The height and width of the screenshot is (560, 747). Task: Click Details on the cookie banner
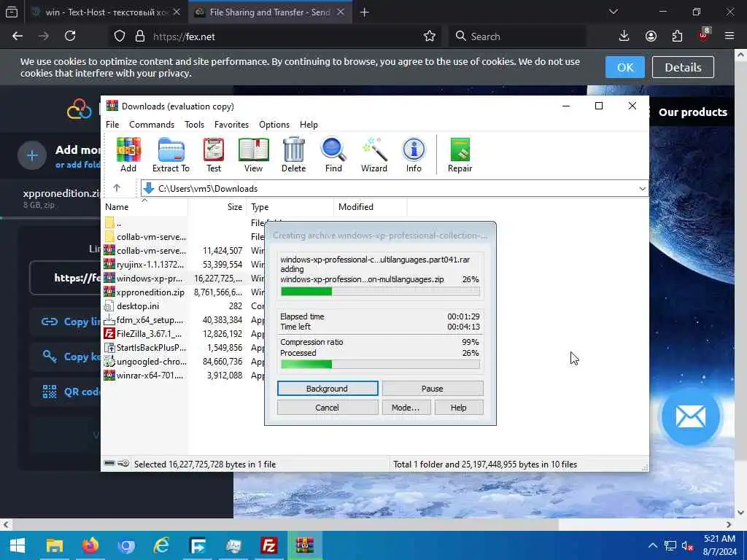[x=683, y=67]
